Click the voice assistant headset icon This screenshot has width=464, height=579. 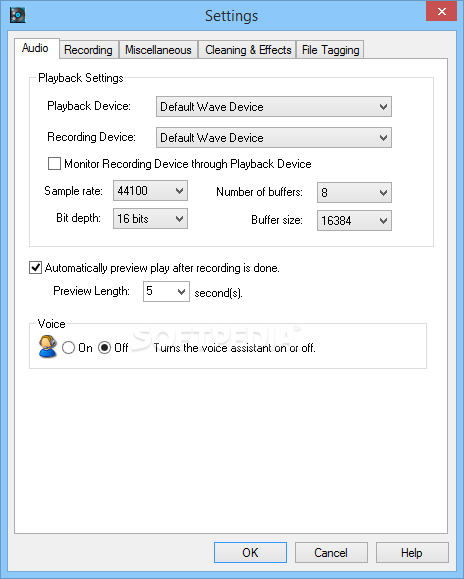tap(48, 346)
